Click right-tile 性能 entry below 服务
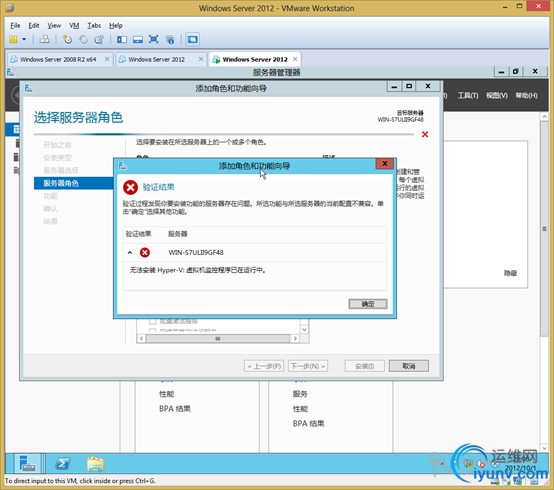 pyautogui.click(x=300, y=409)
